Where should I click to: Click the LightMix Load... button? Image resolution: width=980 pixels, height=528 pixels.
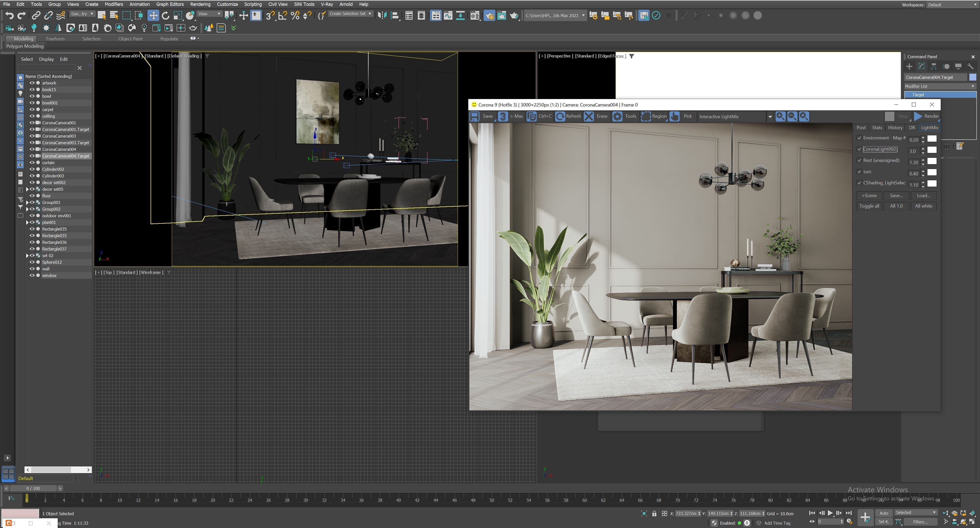(923, 196)
